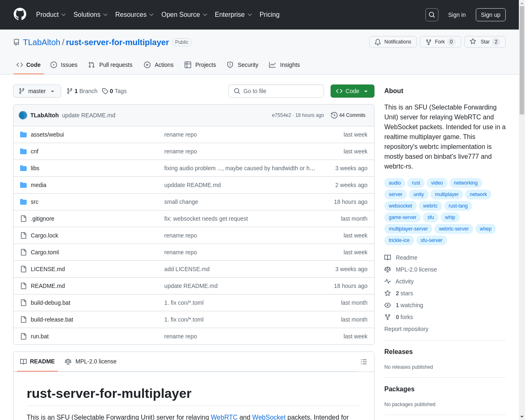This screenshot has width=525, height=420.
Task: Click the libs folder icon
Action: (23, 168)
